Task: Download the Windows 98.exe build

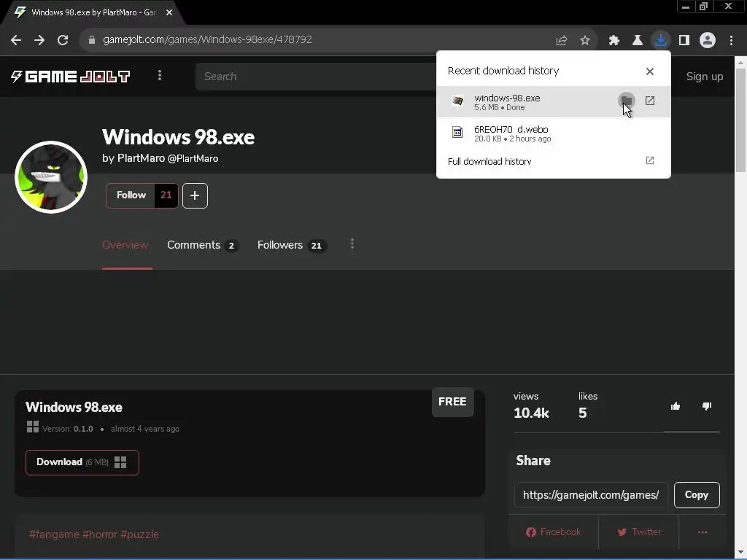Action: pos(82,462)
